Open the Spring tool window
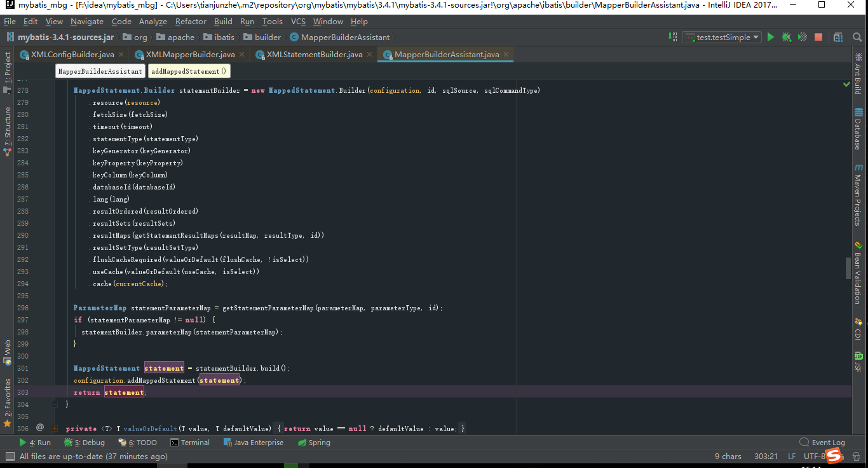The image size is (868, 468). (x=313, y=442)
